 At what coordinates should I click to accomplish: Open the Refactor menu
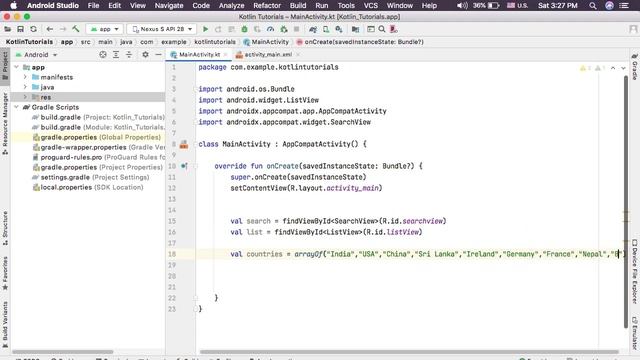[x=267, y=6]
